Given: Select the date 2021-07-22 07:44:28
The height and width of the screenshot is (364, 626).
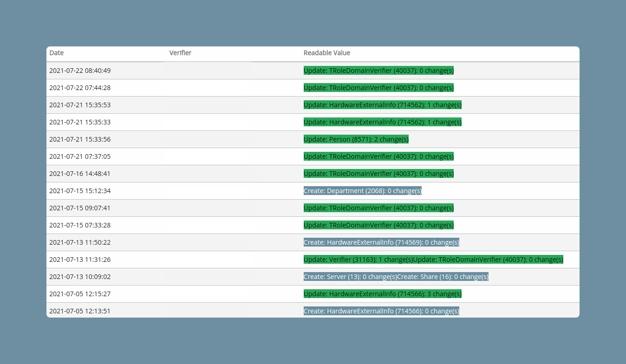Looking at the screenshot, I should coord(80,88).
